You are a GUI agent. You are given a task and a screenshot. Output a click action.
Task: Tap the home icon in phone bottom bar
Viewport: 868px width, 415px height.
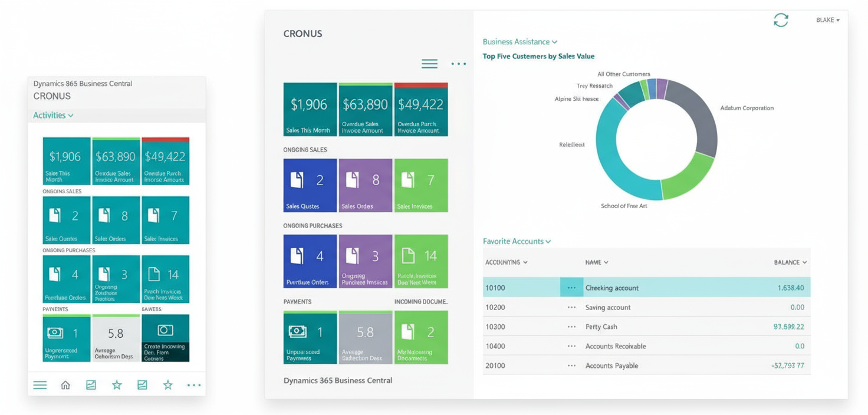click(x=65, y=385)
